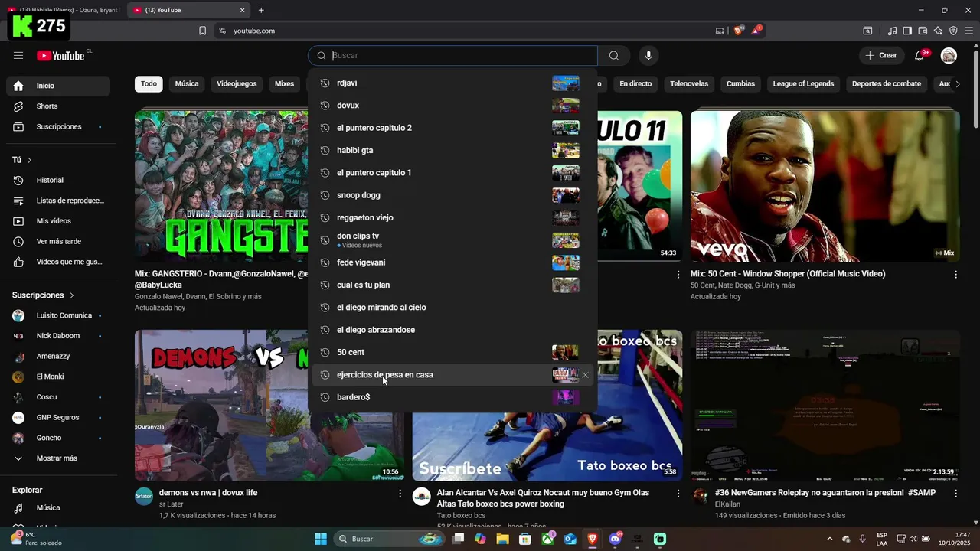Image resolution: width=980 pixels, height=551 pixels.
Task: Remove 'ejercicios de pesa en casa' suggestion
Action: (x=585, y=375)
